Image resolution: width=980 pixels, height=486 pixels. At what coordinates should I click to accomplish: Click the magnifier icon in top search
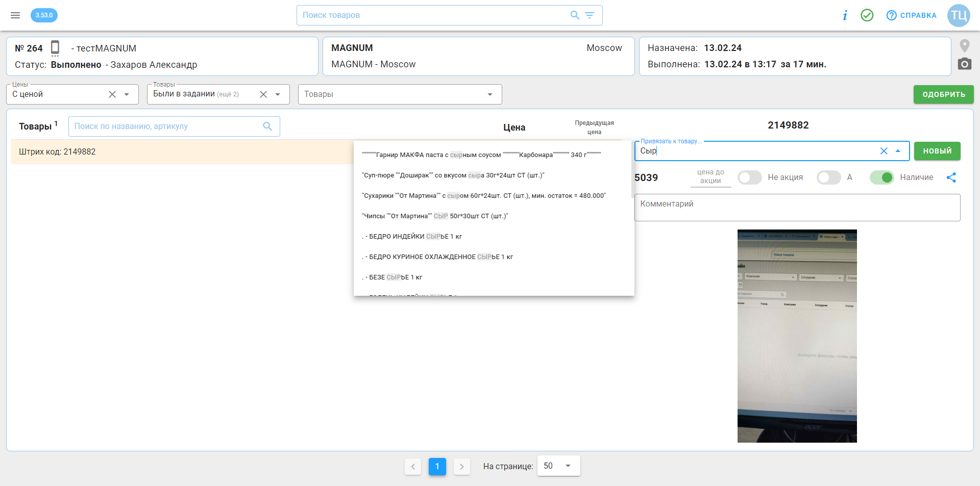click(575, 15)
